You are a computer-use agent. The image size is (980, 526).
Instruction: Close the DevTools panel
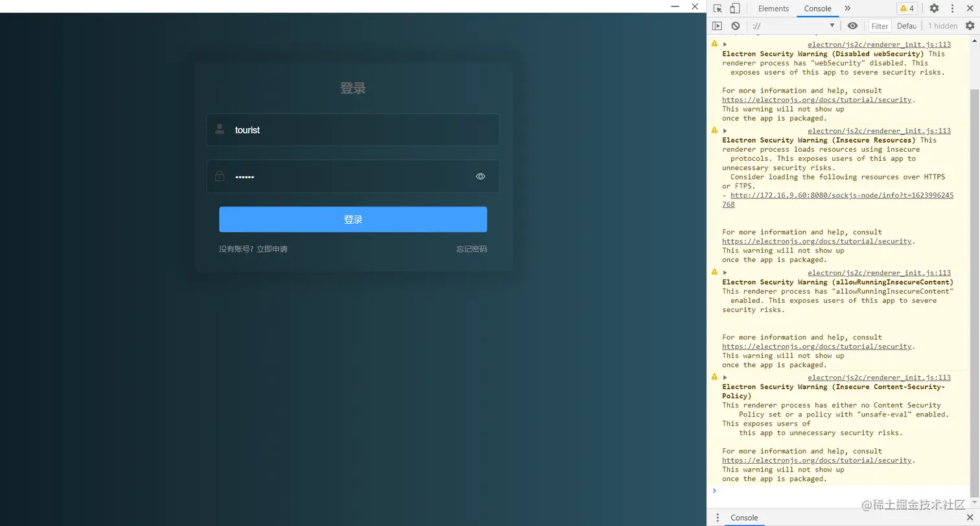click(x=970, y=8)
